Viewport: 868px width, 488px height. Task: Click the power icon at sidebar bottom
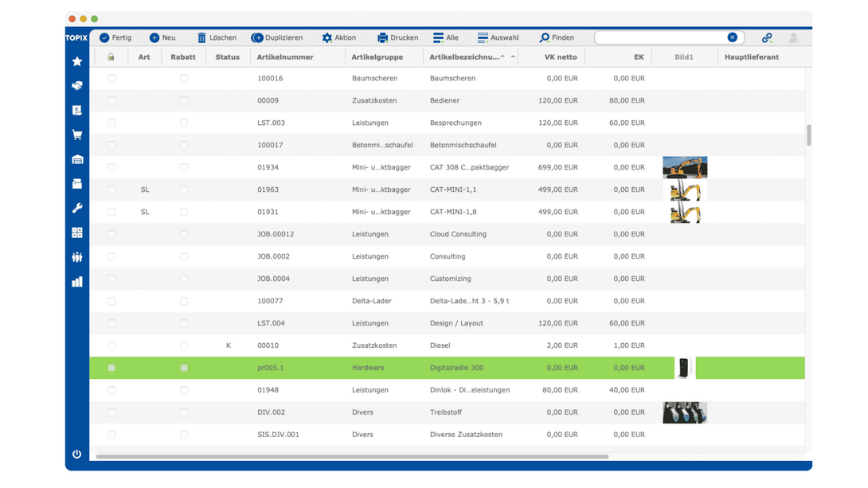tap(77, 454)
